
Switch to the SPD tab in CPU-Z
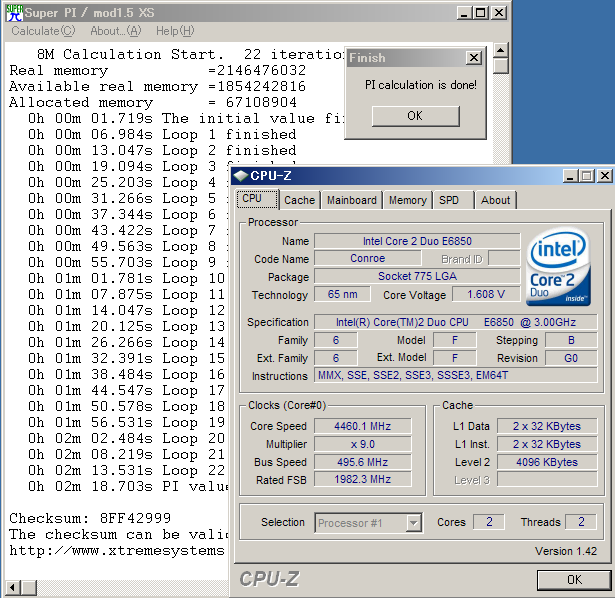click(x=453, y=200)
